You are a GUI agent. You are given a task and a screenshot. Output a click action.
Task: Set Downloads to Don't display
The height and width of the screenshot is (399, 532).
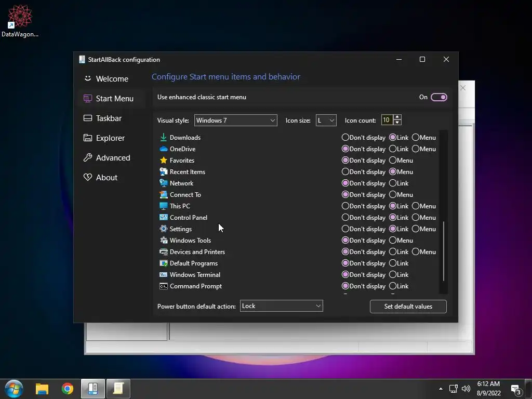(363, 137)
